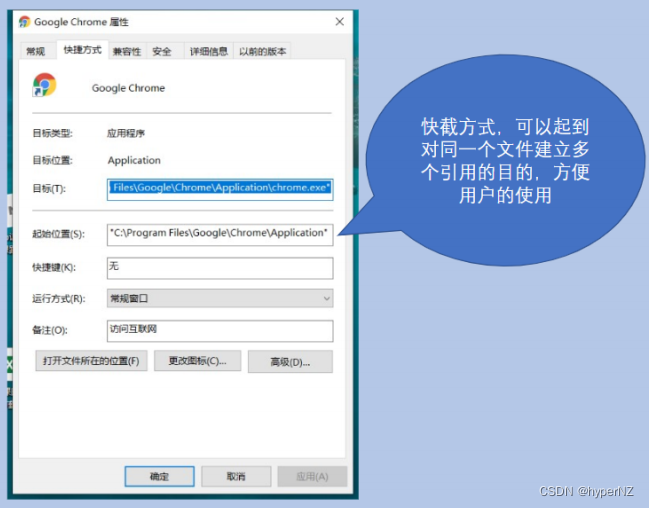The image size is (649, 508).
Task: Select the 快捷方式 tab
Action: pyautogui.click(x=82, y=50)
